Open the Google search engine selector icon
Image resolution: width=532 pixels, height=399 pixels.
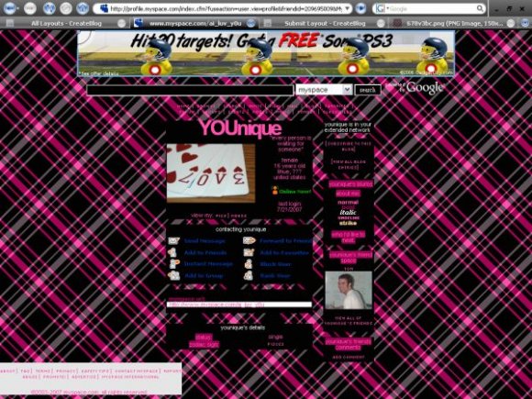[x=381, y=8]
